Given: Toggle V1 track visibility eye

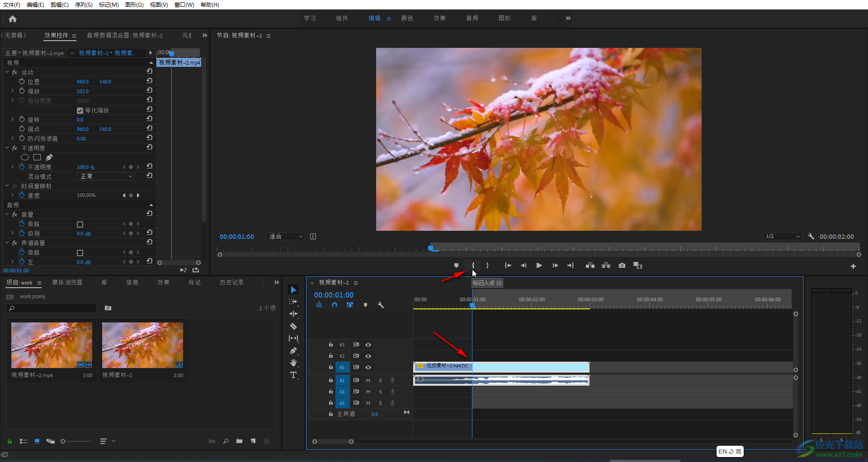Looking at the screenshot, I should click(368, 367).
